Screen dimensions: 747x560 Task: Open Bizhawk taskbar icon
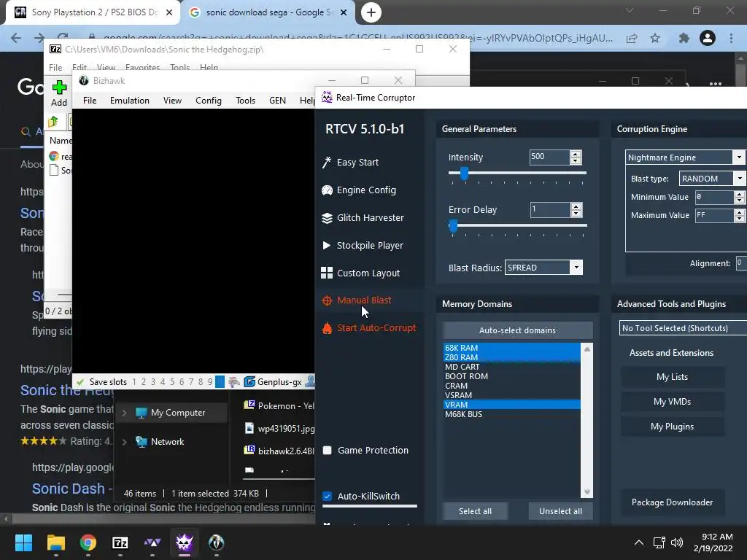point(216,542)
